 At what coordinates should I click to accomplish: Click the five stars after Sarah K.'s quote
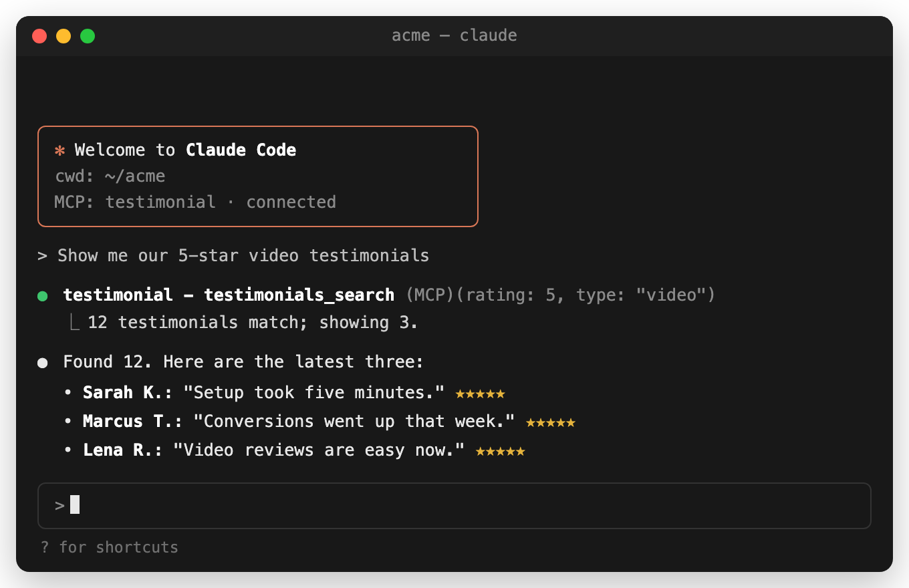(x=480, y=394)
